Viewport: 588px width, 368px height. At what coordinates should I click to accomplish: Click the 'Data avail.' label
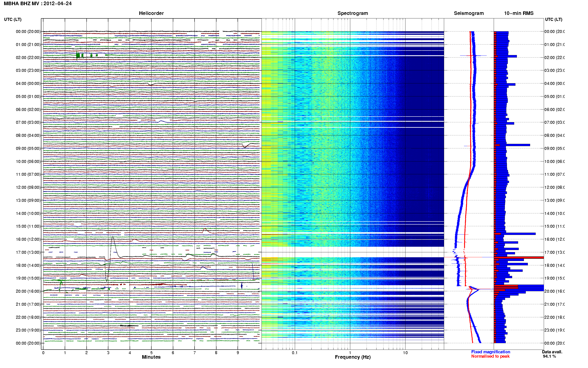552,352
